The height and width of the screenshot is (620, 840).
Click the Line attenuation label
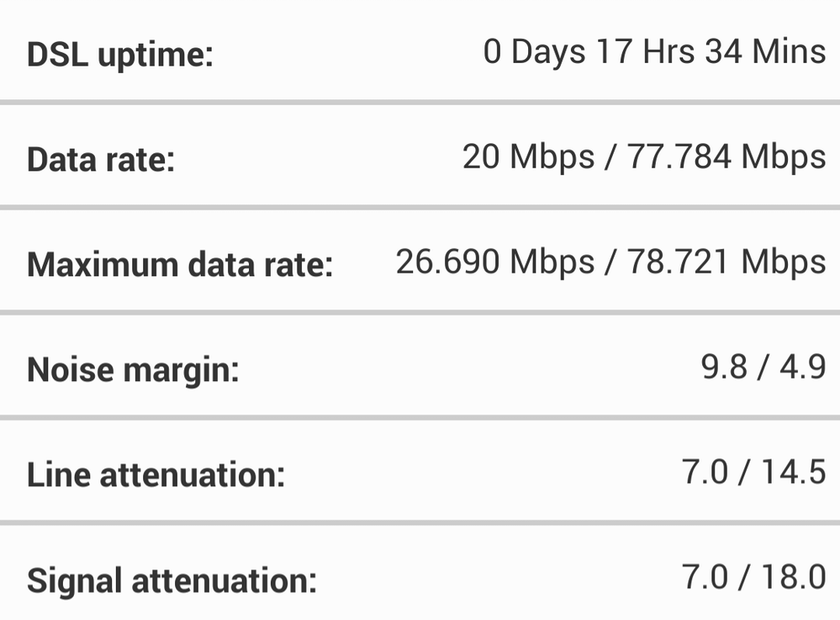pos(156,475)
